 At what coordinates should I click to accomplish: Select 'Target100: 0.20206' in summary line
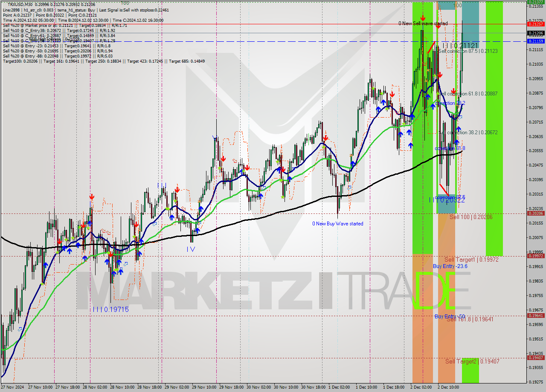click(20, 61)
